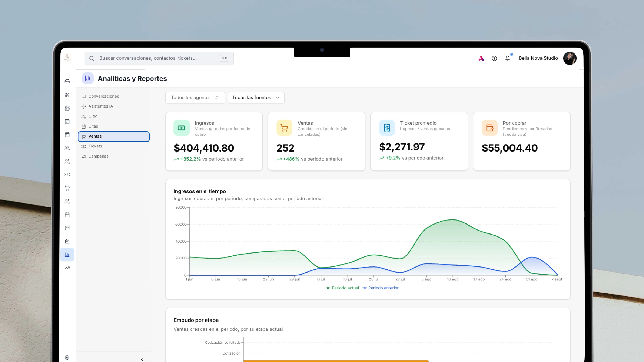The image size is (644, 362).
Task: Click the chart icon beside Analíticas y Reportes
Action: point(88,78)
